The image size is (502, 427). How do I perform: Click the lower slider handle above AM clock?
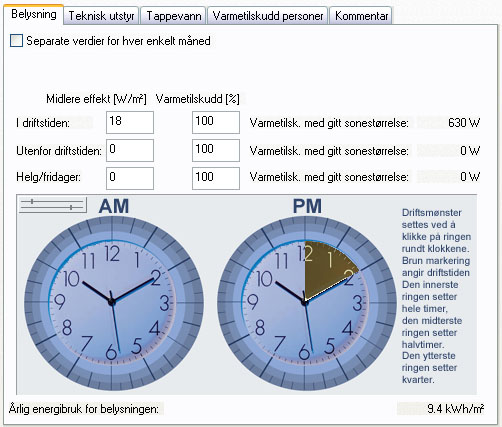pos(71,207)
